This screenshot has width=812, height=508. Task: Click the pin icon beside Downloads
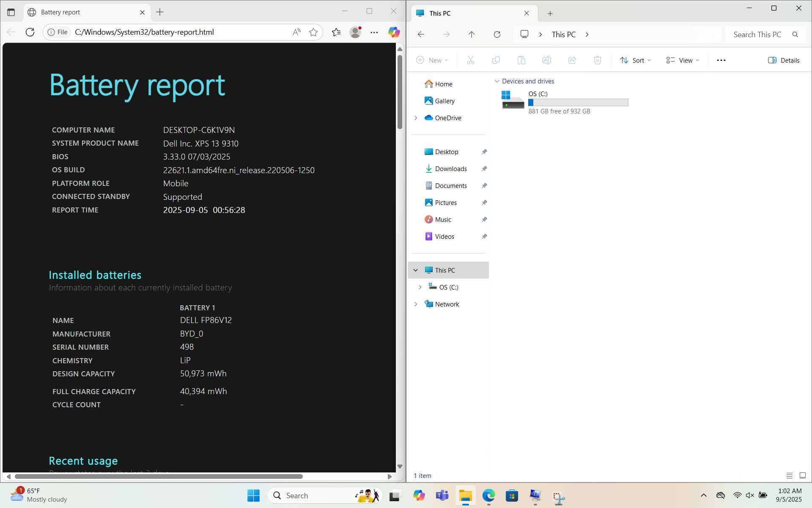coord(484,168)
